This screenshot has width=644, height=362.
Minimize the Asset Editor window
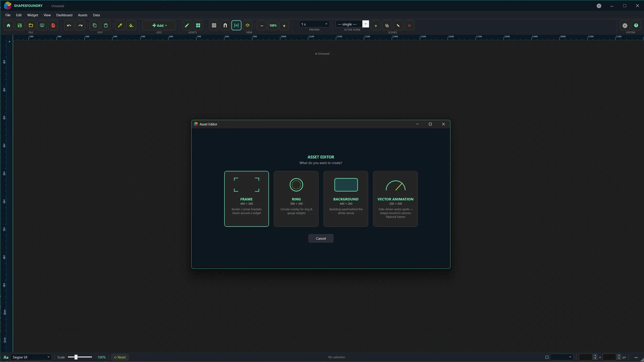417,124
